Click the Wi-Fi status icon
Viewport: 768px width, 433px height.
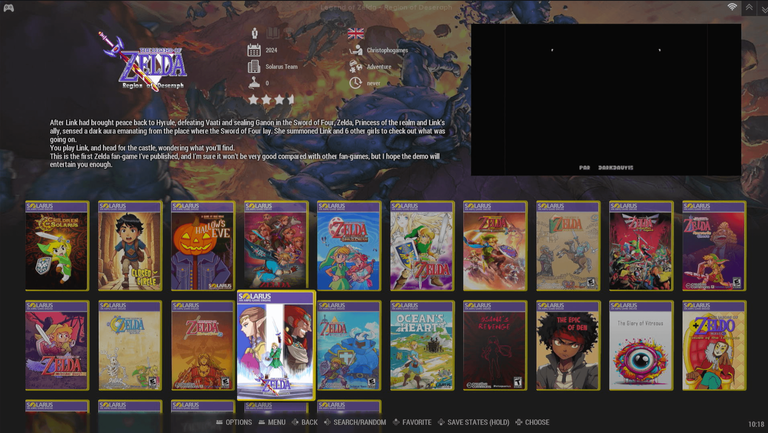[x=732, y=7]
